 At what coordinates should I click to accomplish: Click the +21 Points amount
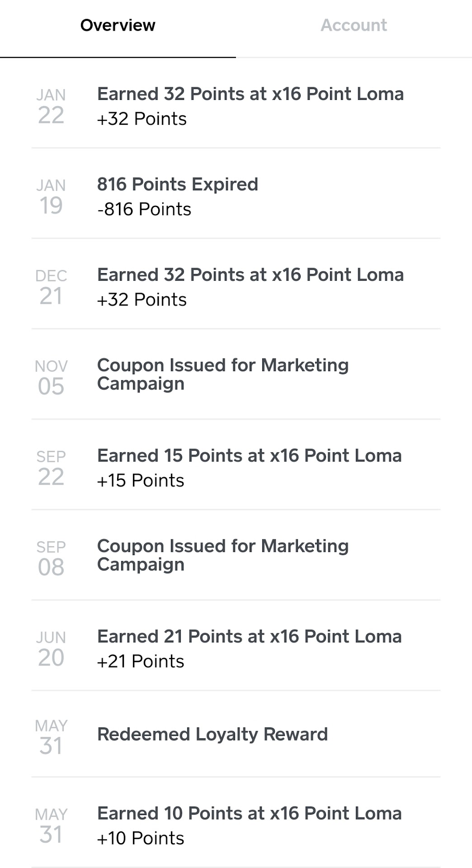[140, 661]
